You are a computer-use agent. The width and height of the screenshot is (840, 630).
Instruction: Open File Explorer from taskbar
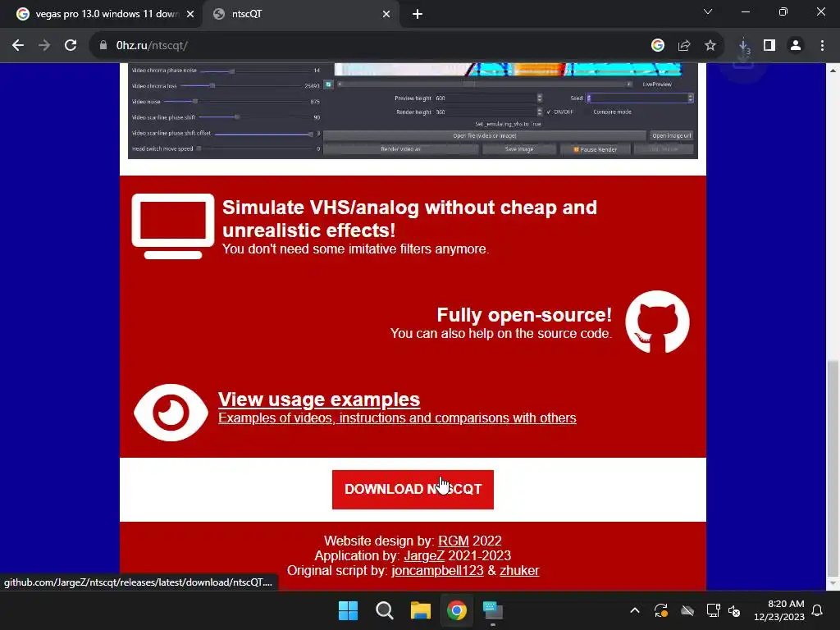click(421, 610)
